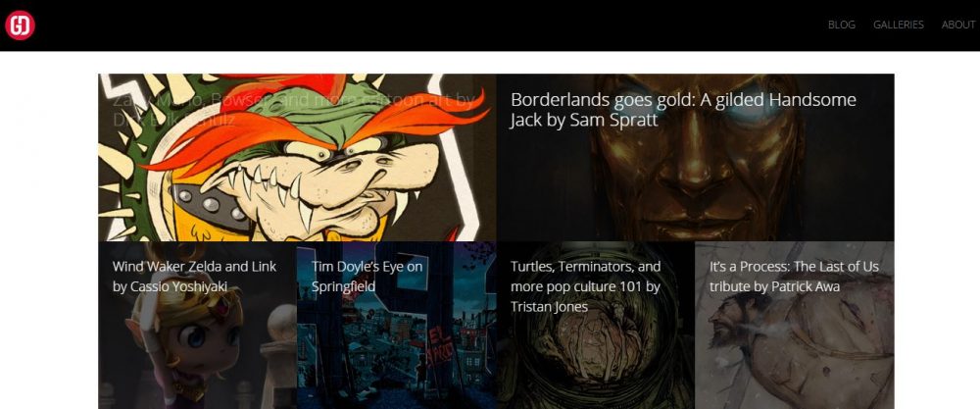This screenshot has height=409, width=980.
Task: Open the ABOUT page
Action: (957, 26)
